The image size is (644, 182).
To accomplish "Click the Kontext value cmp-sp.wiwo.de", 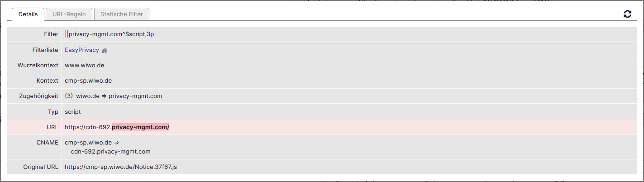I will pos(88,81).
